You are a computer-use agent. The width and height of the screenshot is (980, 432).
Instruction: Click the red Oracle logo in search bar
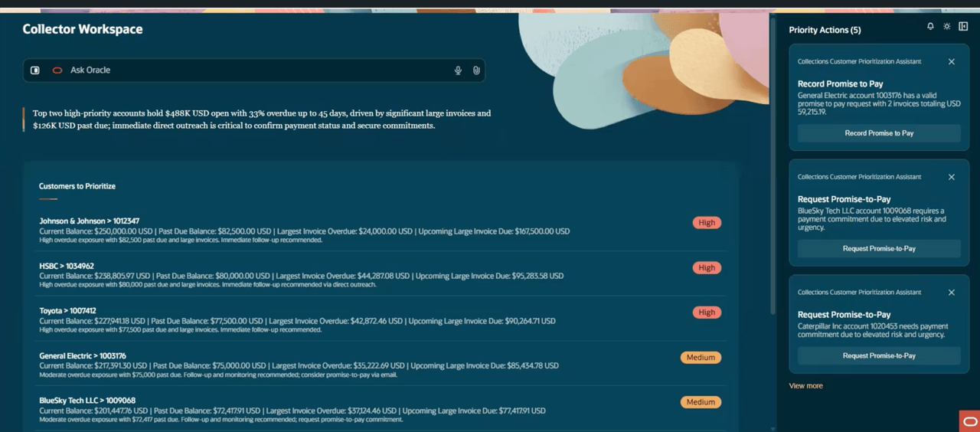pyautogui.click(x=57, y=70)
